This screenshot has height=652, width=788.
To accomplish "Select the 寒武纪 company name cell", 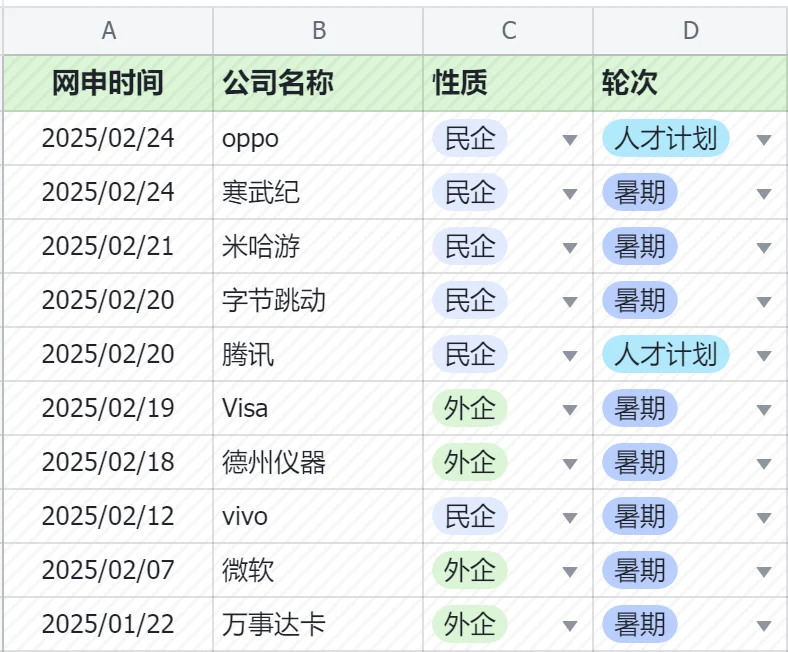I will point(318,192).
